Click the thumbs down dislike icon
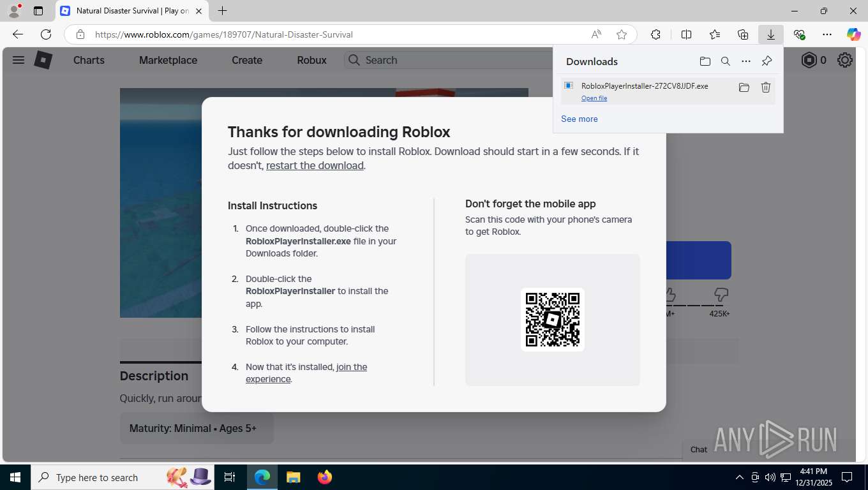 click(x=721, y=295)
